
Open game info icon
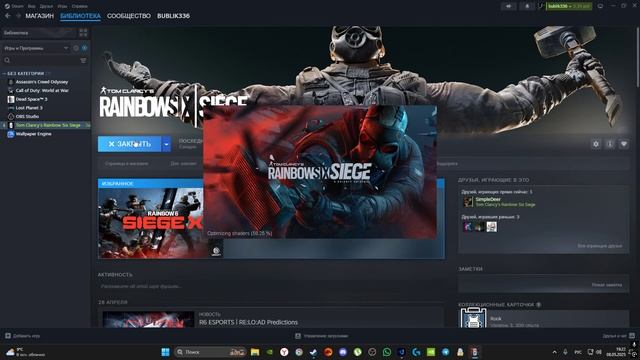pyautogui.click(x=610, y=144)
